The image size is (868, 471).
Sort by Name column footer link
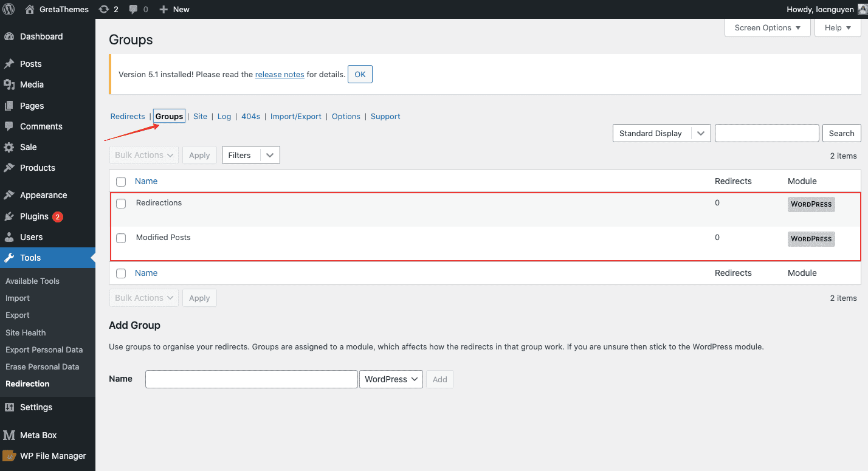(x=146, y=273)
